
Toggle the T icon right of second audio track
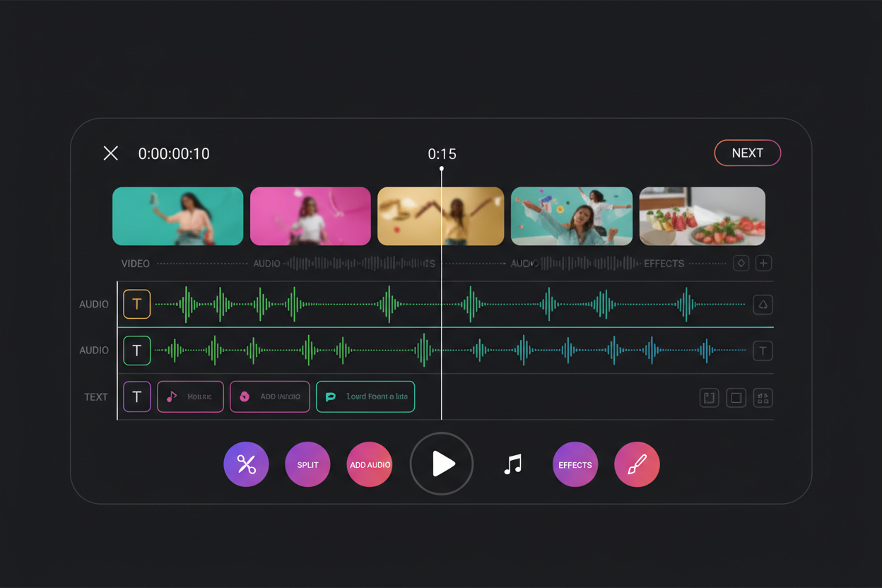(x=763, y=351)
